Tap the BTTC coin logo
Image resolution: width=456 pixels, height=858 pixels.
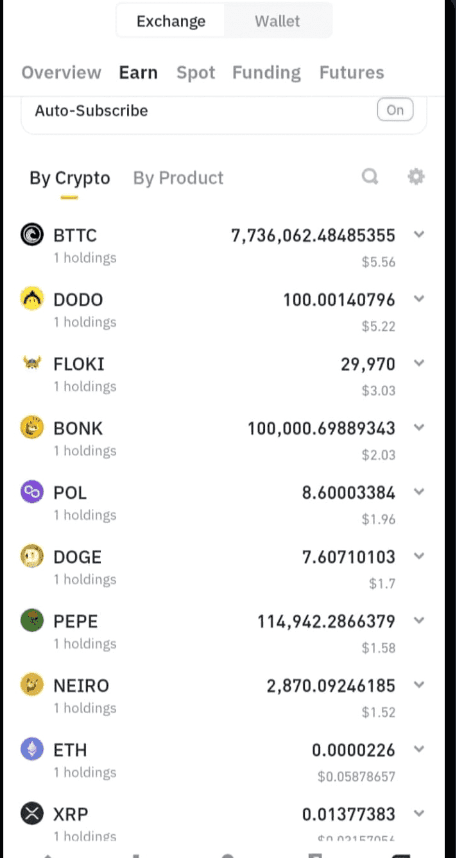coord(32,235)
